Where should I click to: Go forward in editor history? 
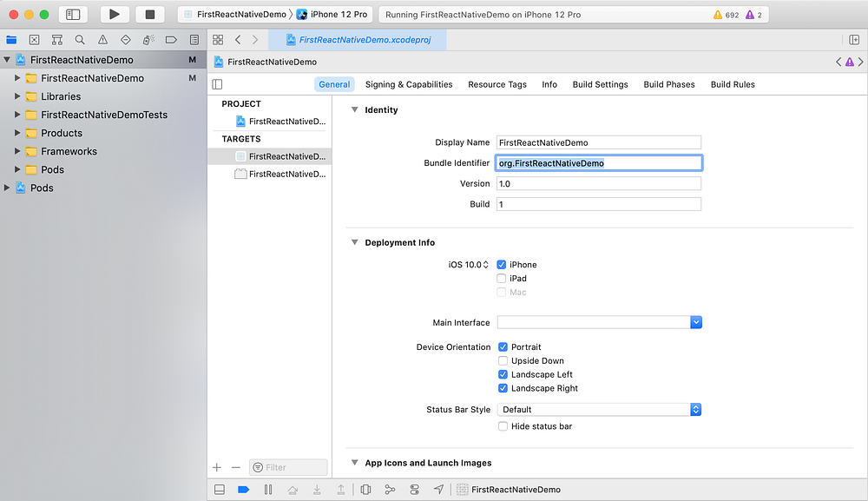[x=255, y=40]
